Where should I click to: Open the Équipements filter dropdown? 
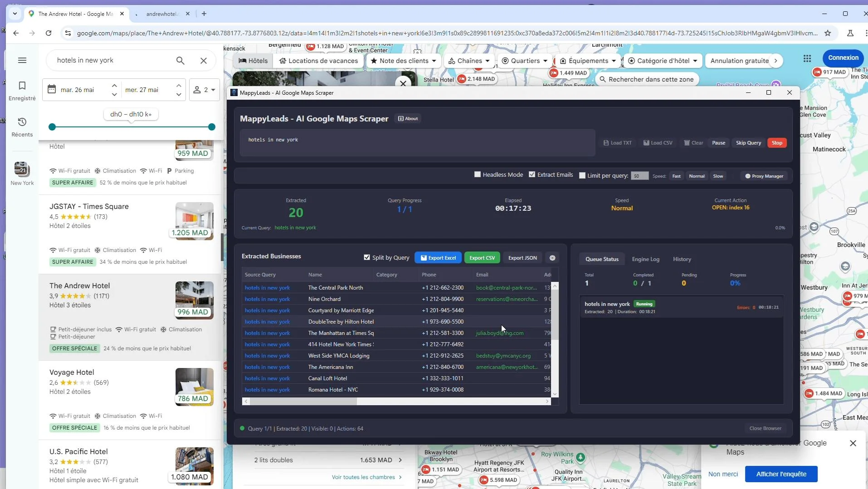coord(588,61)
